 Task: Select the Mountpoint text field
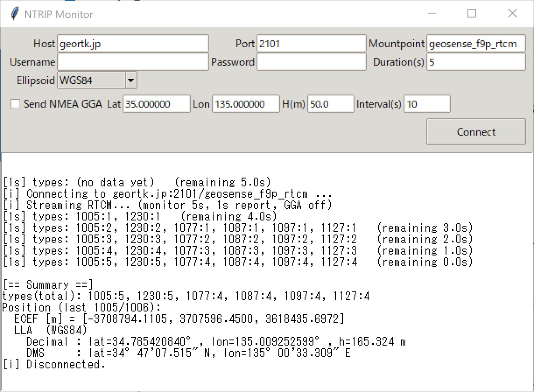[476, 44]
